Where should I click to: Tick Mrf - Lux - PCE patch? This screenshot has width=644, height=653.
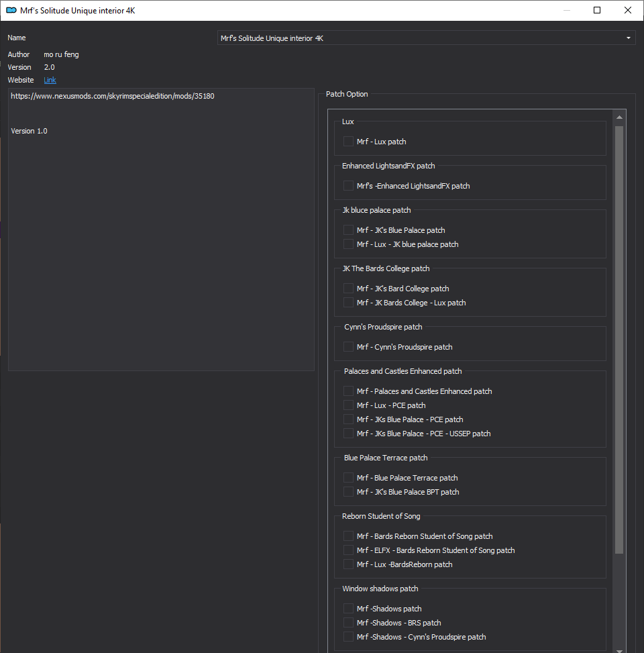pos(348,405)
